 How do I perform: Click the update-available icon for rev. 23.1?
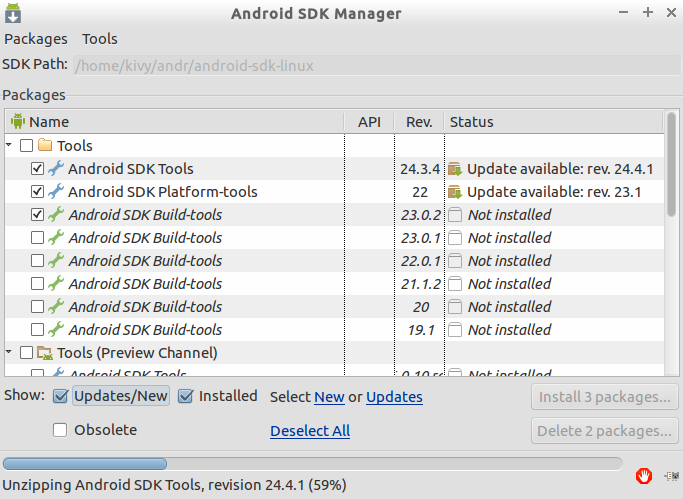tap(455, 192)
